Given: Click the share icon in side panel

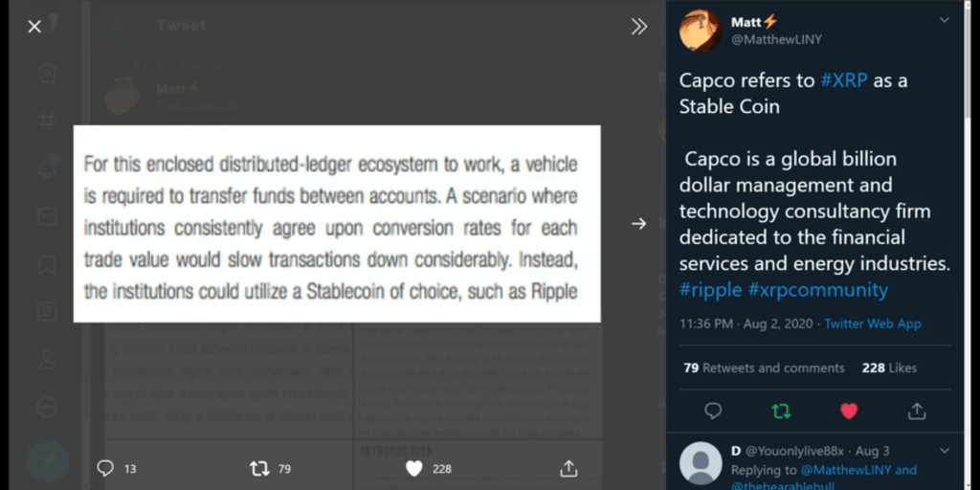Looking at the screenshot, I should pyautogui.click(x=917, y=411).
